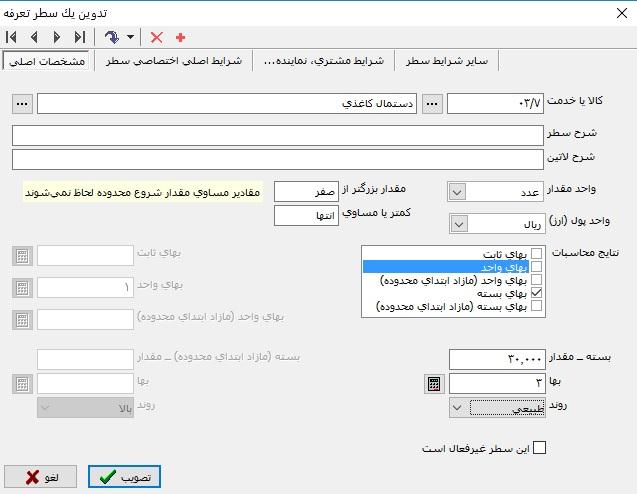Uncheck the بهاي بسته checkbox
This screenshot has height=494, width=637.
point(538,294)
